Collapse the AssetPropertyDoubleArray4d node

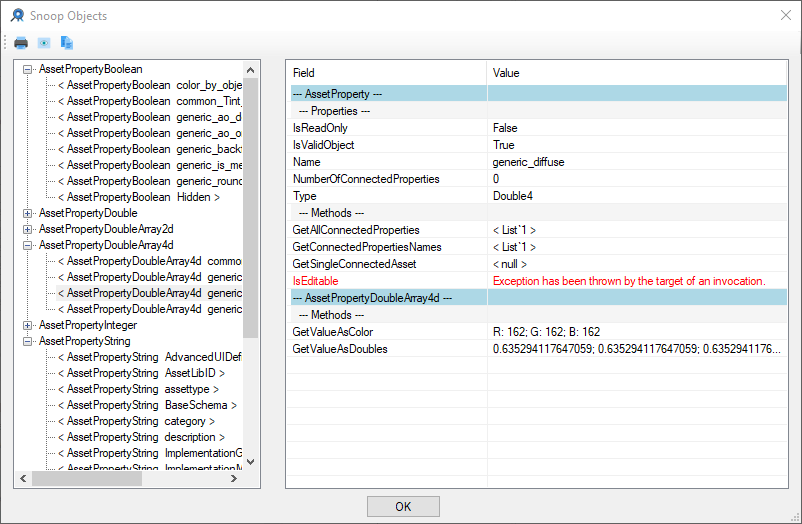[x=27, y=245]
